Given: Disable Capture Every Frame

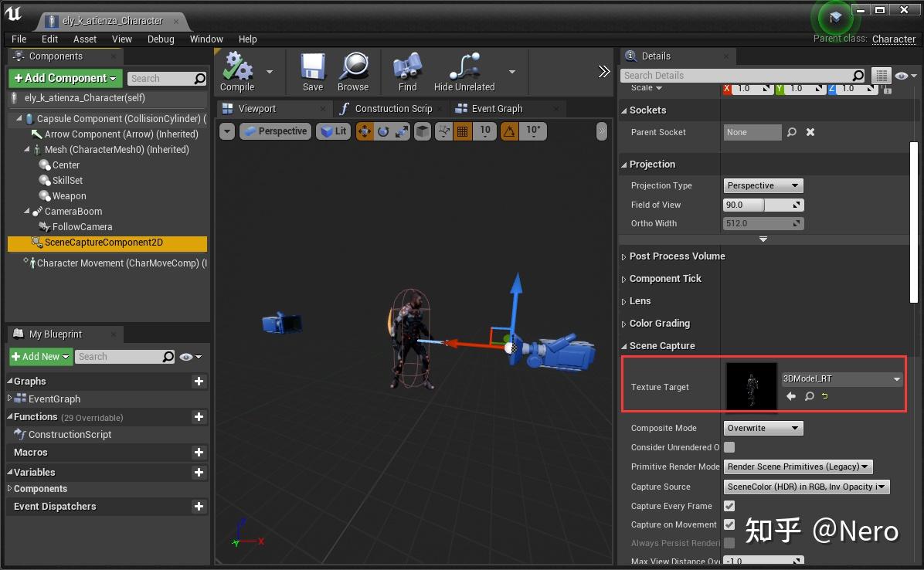Looking at the screenshot, I should [728, 506].
